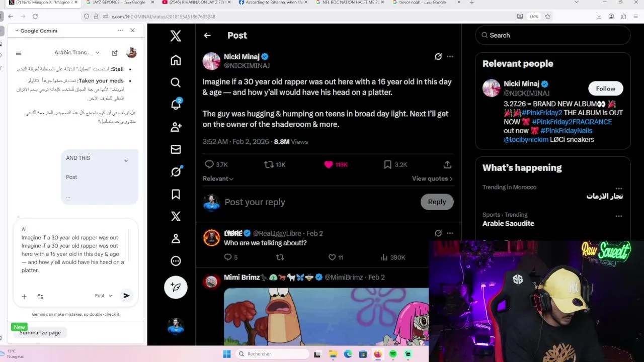Open the Fast model selector dropdown
The width and height of the screenshot is (644, 362).
coord(104,296)
